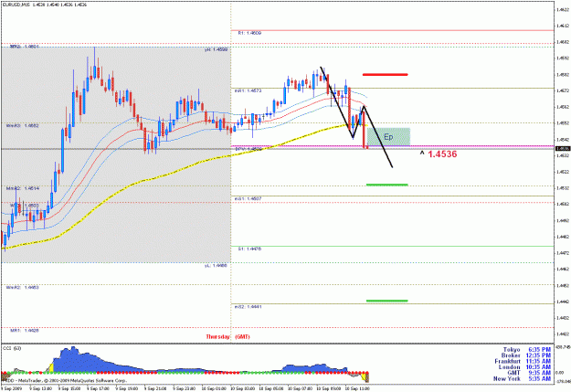
Task: Click the 9 Sep 13:00 time axis label
Action: (41, 388)
